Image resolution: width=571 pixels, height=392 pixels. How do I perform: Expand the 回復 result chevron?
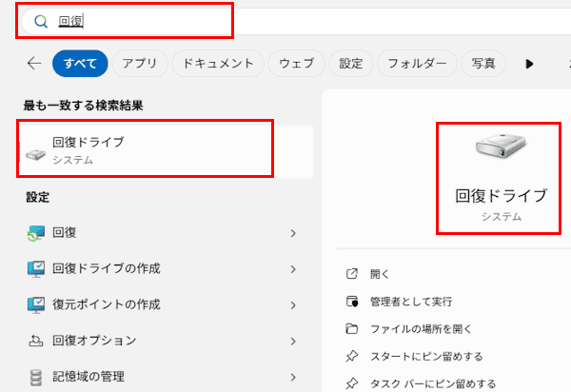point(293,233)
